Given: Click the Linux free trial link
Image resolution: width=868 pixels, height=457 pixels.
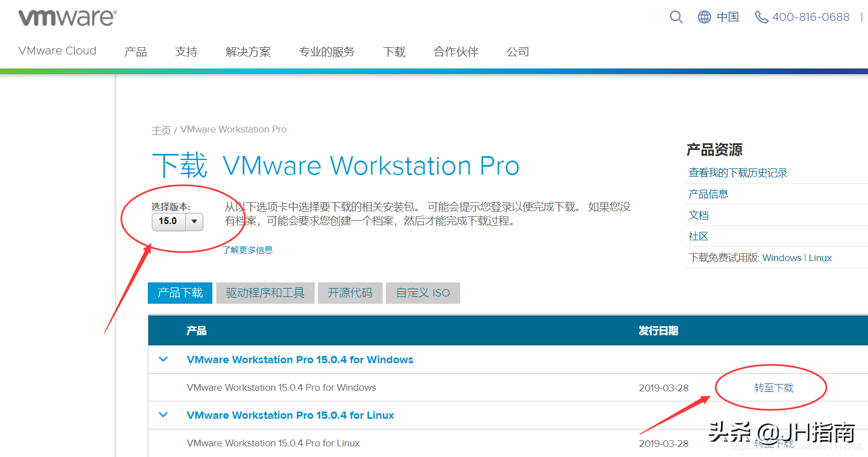Looking at the screenshot, I should coord(820,258).
